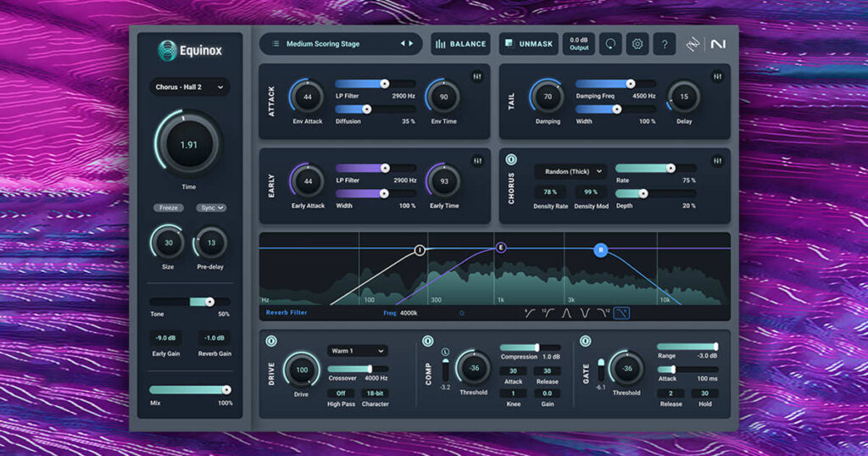Open Attack section advanced settings icon

tap(477, 76)
